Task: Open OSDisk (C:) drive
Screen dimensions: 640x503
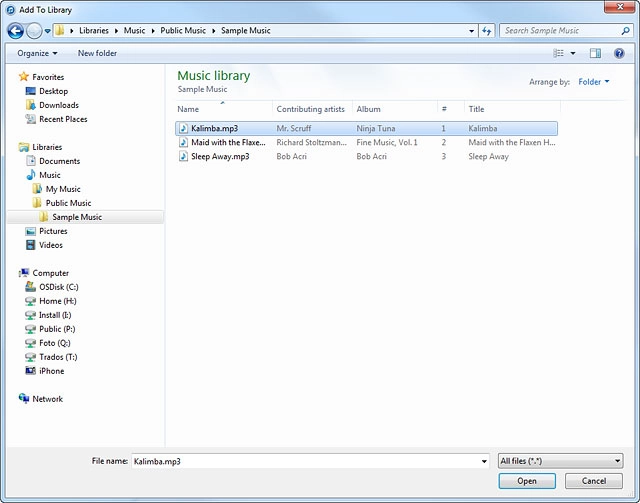Action: coord(58,287)
